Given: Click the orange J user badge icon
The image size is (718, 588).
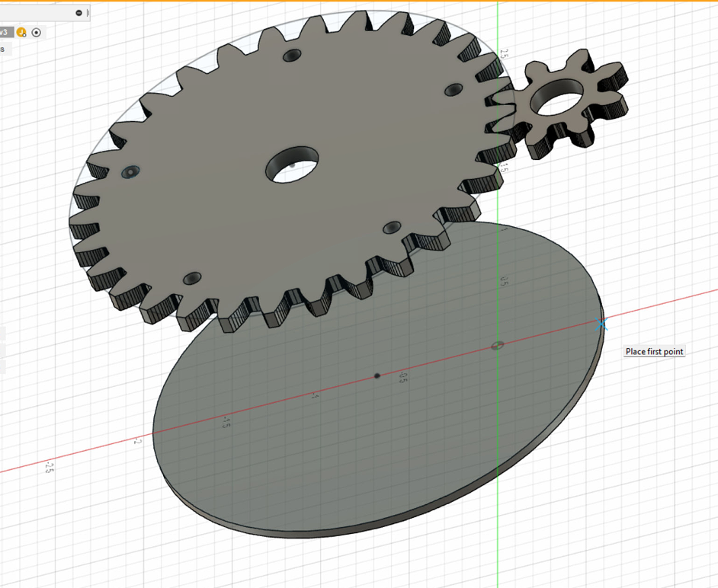Looking at the screenshot, I should tap(21, 33).
